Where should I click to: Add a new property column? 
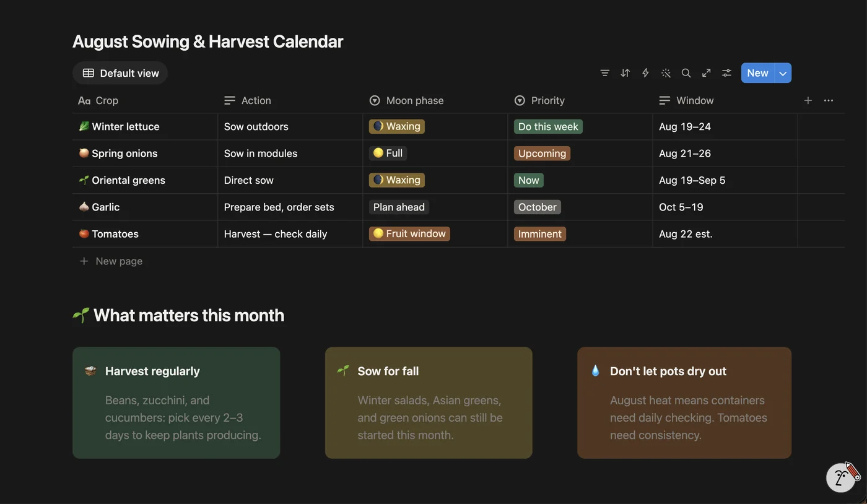808,100
